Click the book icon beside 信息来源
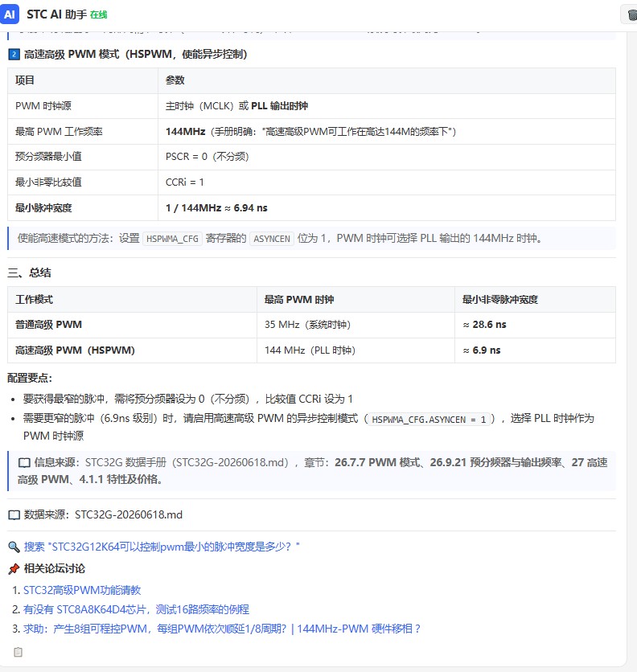The image size is (637, 672). click(24, 463)
